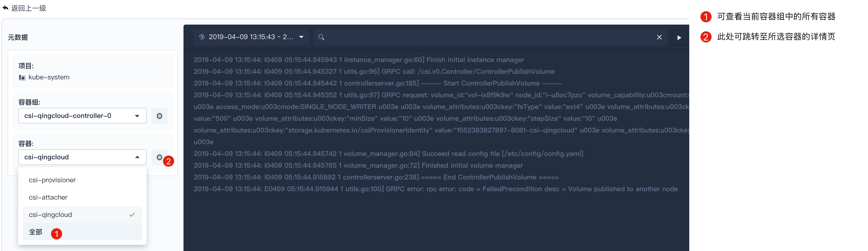
Task: Click the red annotation badge 2
Action: pyautogui.click(x=168, y=161)
